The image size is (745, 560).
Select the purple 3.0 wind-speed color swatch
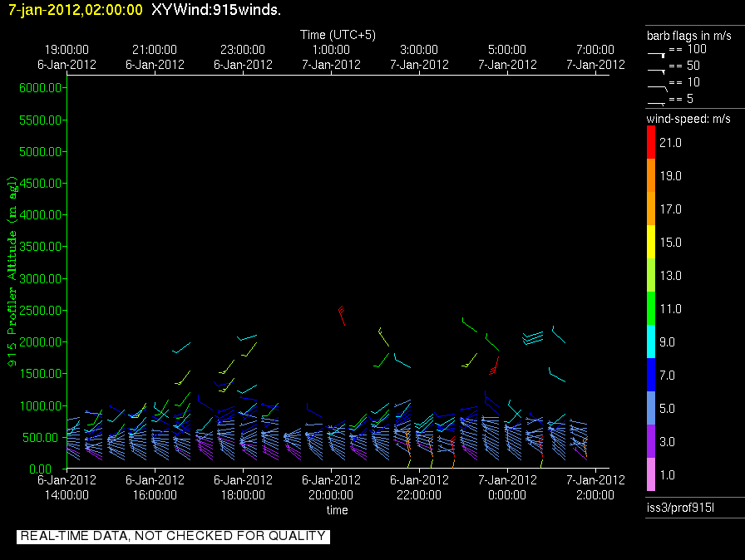[x=650, y=442]
